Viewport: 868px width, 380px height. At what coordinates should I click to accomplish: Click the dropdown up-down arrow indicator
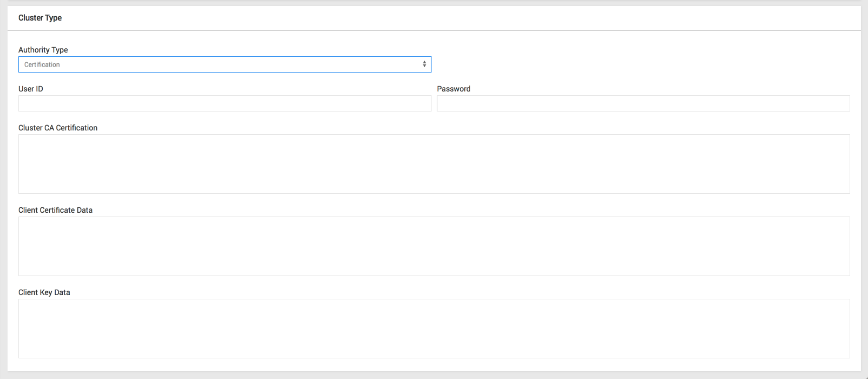[x=424, y=64]
